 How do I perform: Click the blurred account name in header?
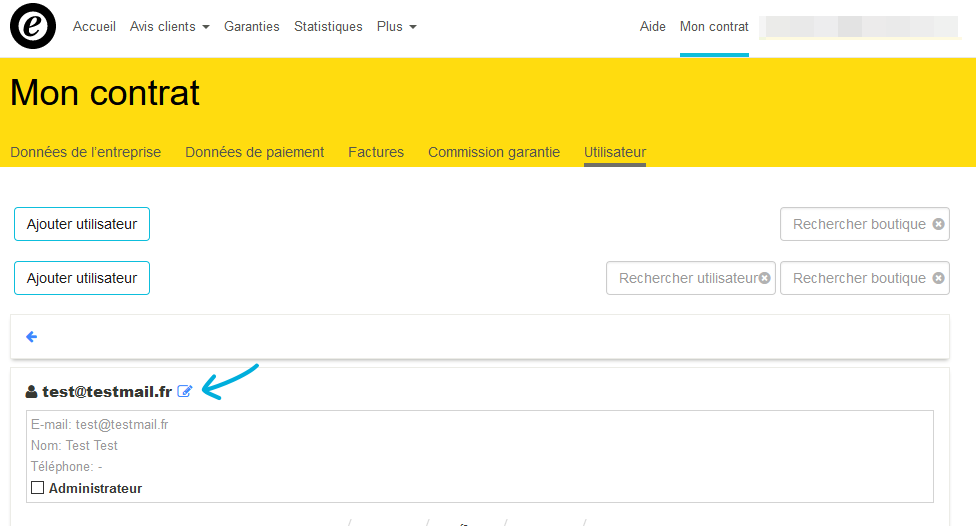pos(861,27)
